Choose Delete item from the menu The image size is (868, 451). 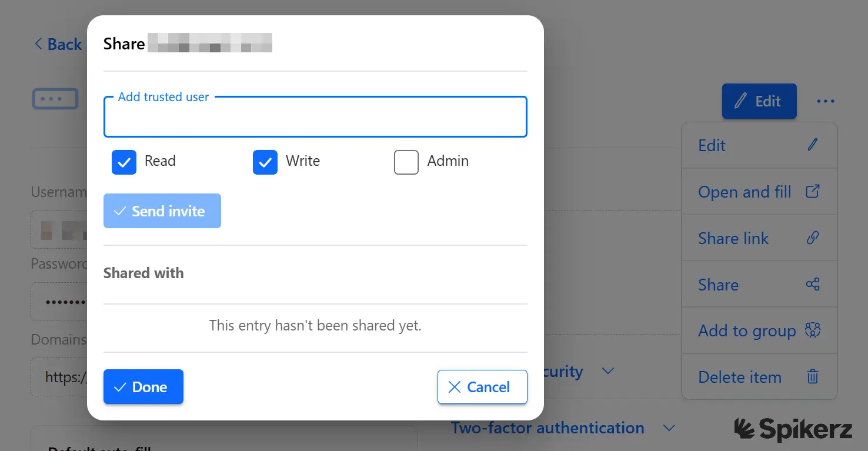click(x=740, y=377)
